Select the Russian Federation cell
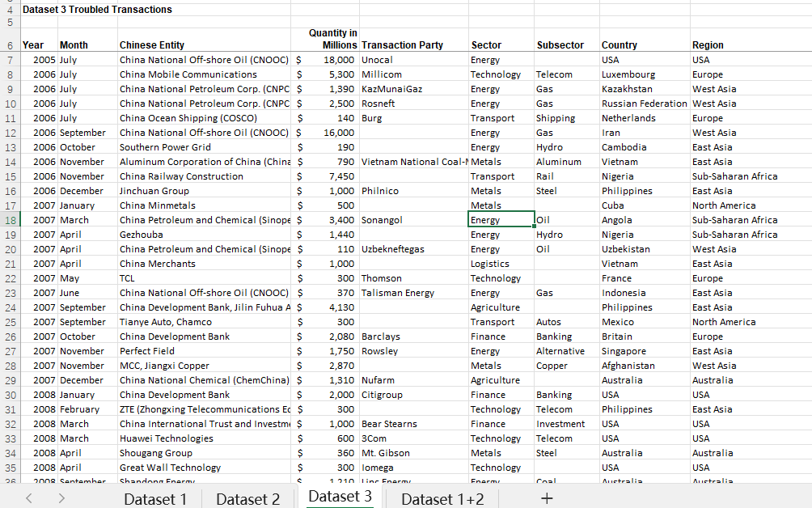 click(645, 104)
